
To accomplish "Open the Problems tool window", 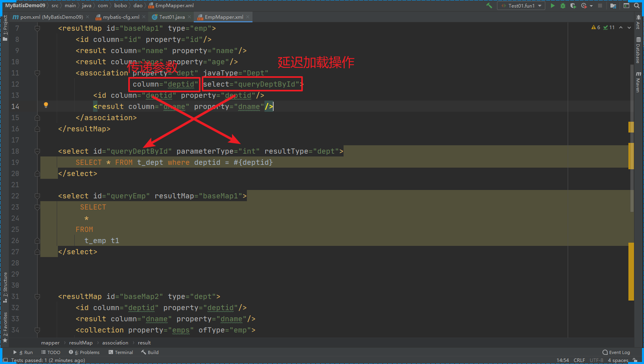I will pyautogui.click(x=84, y=352).
